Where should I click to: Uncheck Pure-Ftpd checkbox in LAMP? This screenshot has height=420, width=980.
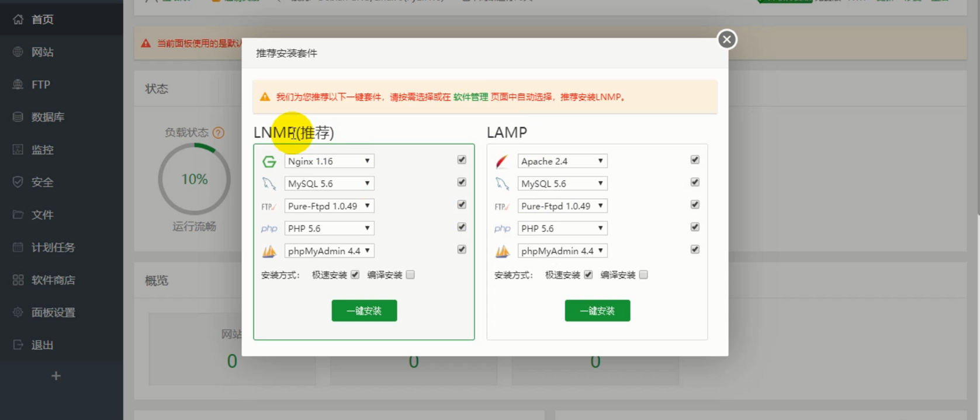[695, 204]
